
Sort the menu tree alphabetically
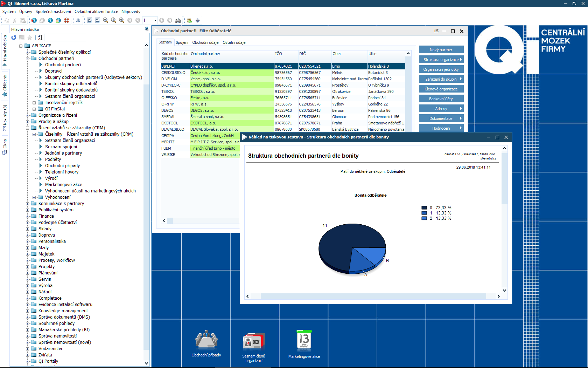[x=40, y=38]
